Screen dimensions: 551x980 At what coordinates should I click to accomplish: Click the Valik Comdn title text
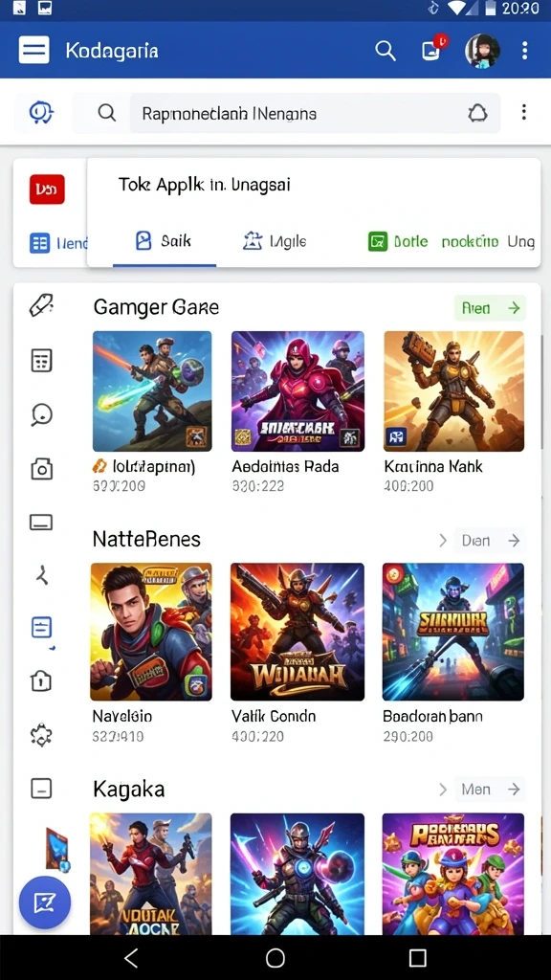pyautogui.click(x=274, y=716)
